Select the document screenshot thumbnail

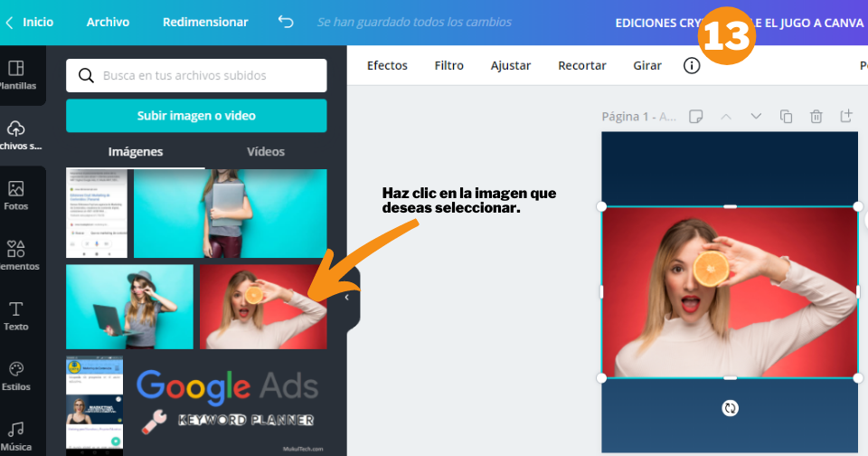97,214
